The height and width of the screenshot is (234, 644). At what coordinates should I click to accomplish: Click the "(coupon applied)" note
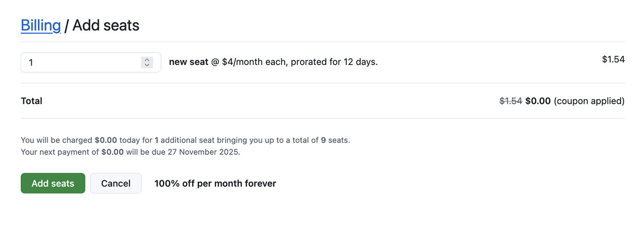[589, 101]
